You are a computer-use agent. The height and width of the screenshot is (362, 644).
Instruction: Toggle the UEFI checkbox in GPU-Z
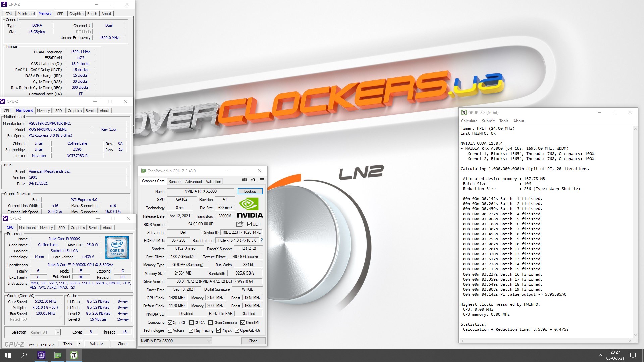249,224
